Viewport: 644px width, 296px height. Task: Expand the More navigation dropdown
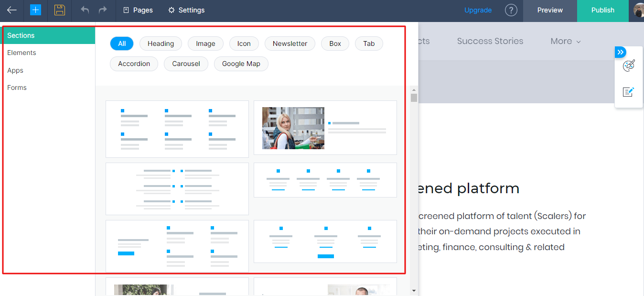pos(565,41)
